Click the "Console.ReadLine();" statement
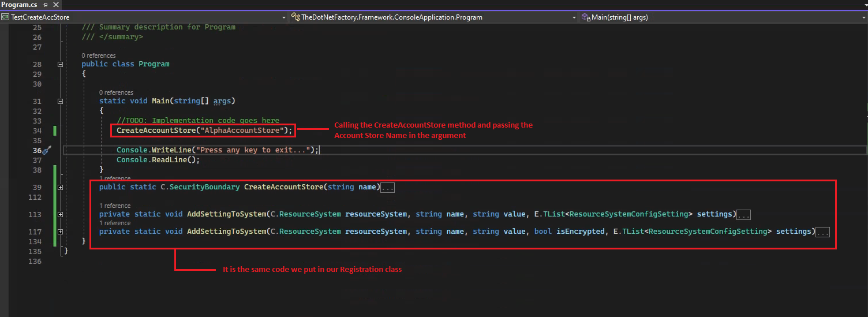This screenshot has width=868, height=317. coord(158,160)
